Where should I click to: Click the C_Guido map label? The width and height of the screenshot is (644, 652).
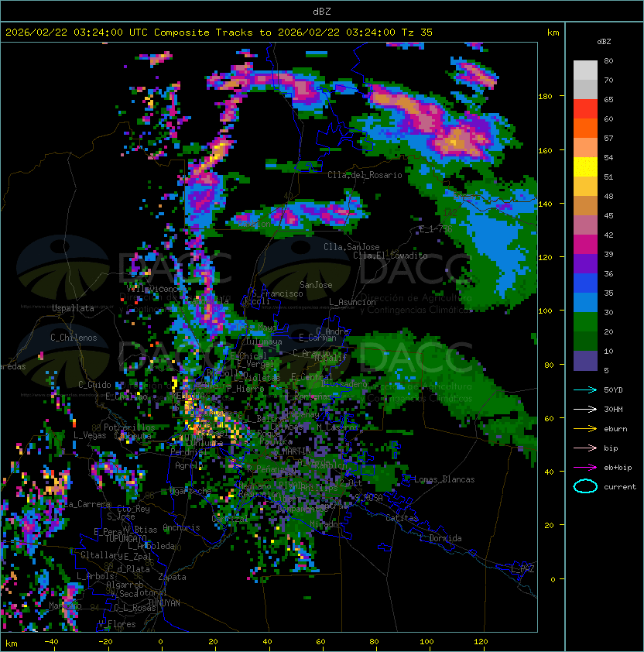[x=94, y=385]
